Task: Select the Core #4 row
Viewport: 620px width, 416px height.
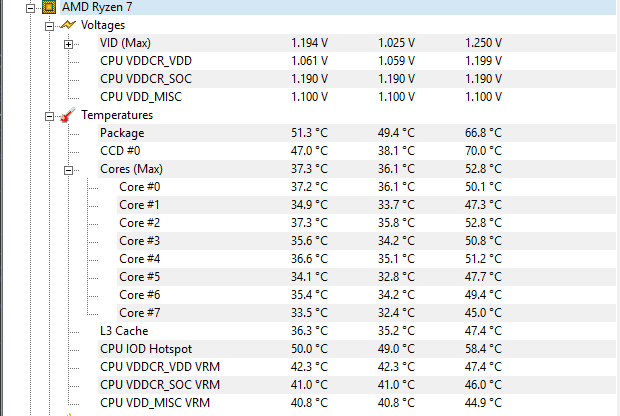Action: point(367,259)
